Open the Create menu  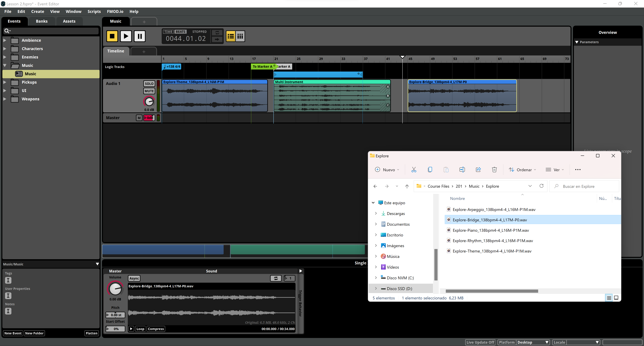[38, 12]
